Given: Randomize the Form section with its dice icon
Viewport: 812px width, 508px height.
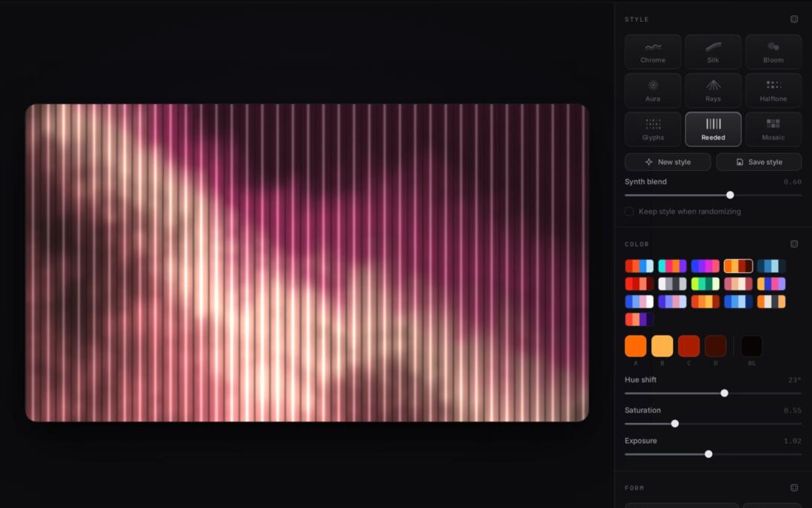Looking at the screenshot, I should (x=794, y=487).
